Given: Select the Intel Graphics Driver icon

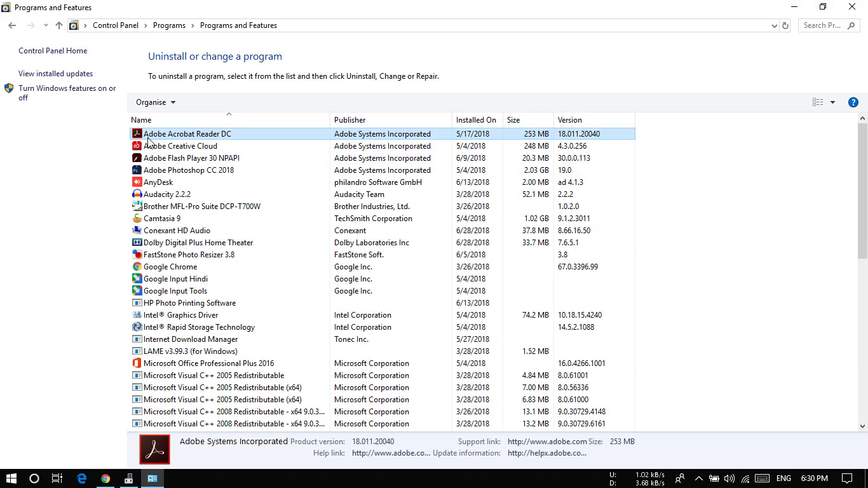Looking at the screenshot, I should [x=137, y=315].
